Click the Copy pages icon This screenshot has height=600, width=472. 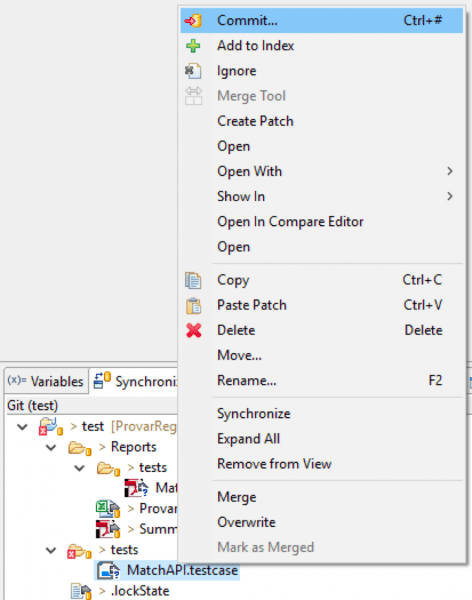tap(193, 280)
